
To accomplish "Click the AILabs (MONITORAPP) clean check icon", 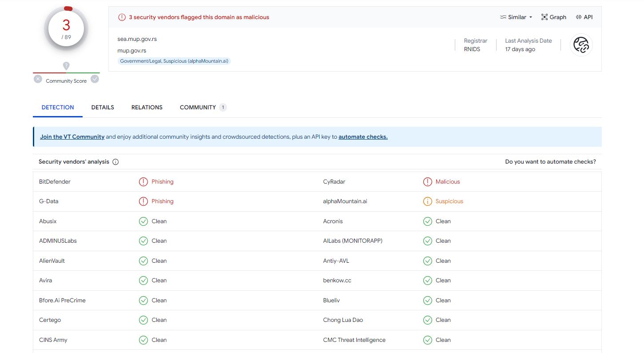I will [428, 241].
